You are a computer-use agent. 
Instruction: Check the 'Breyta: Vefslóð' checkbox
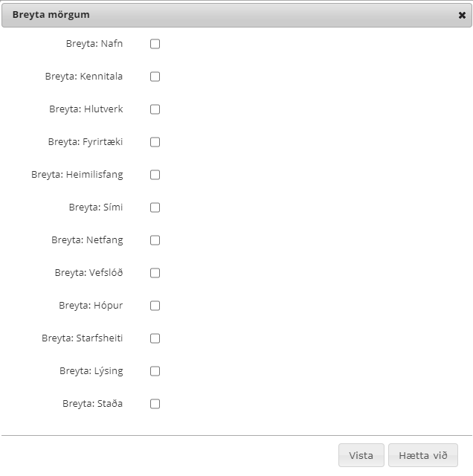155,273
